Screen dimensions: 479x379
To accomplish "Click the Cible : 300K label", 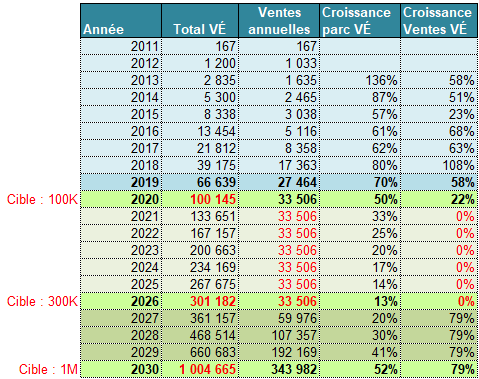I will [x=42, y=301].
